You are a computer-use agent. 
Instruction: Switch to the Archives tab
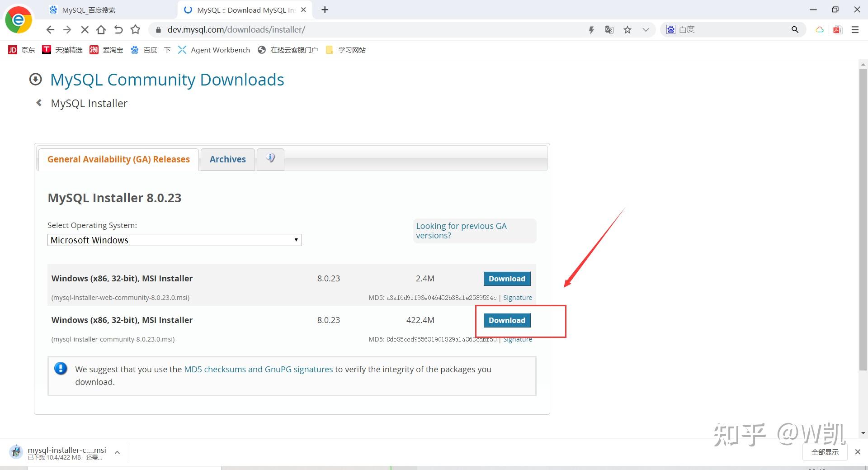[x=228, y=159]
